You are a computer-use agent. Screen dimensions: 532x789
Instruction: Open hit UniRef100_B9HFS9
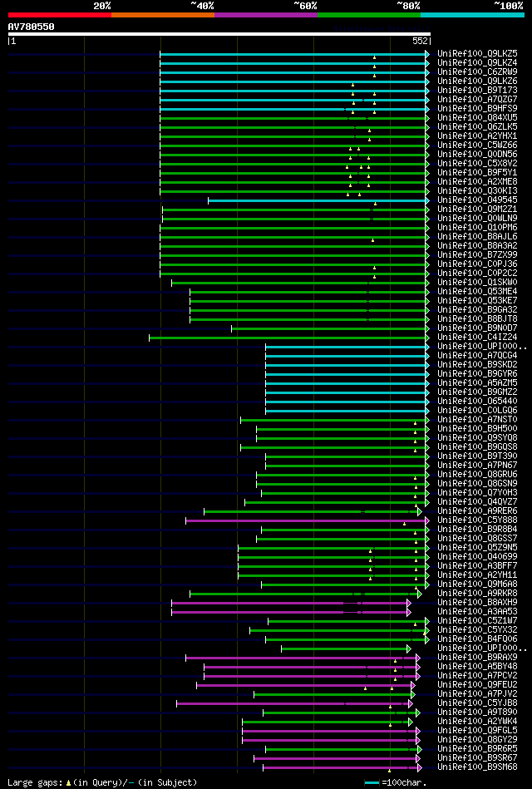coord(478,109)
